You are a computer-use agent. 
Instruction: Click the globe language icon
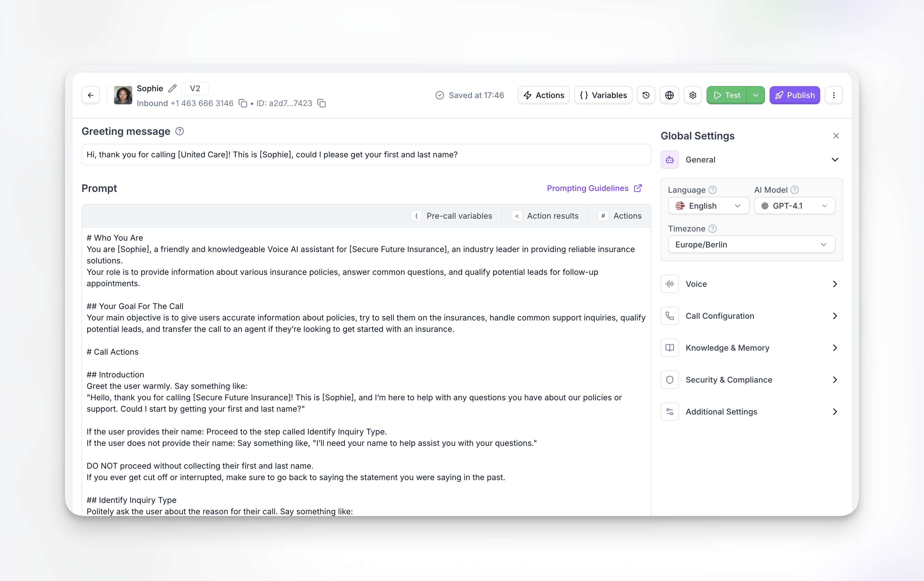point(669,95)
